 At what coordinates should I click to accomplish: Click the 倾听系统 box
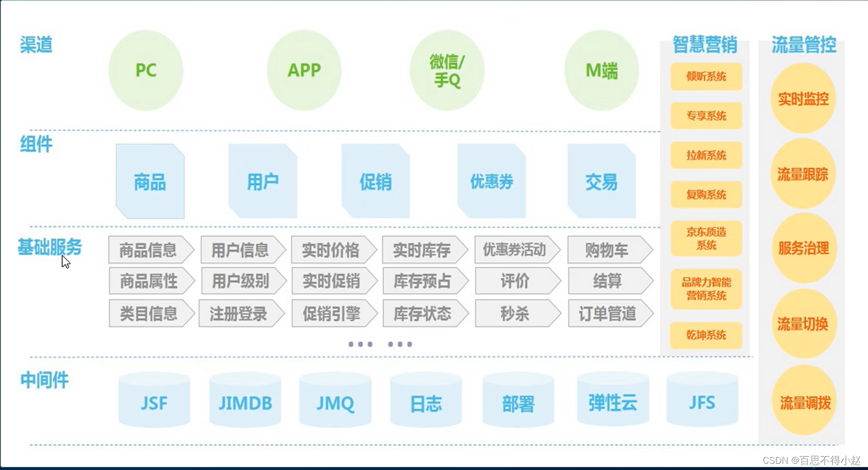pyautogui.click(x=706, y=77)
